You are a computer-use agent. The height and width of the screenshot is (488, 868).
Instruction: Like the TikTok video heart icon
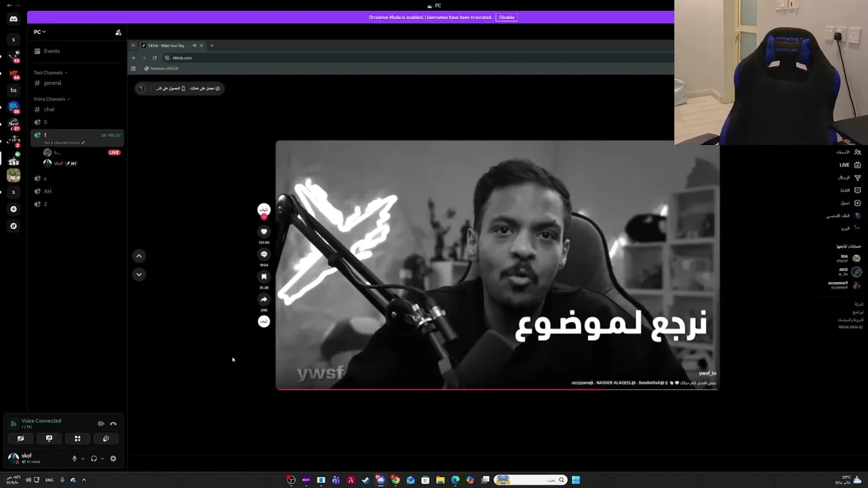(x=264, y=232)
